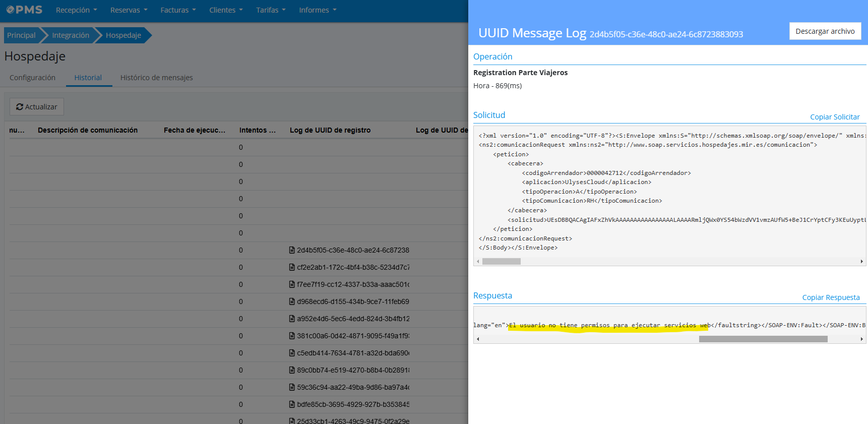Expand the Informes dropdown menu
The width and height of the screenshot is (868, 424).
click(x=317, y=10)
